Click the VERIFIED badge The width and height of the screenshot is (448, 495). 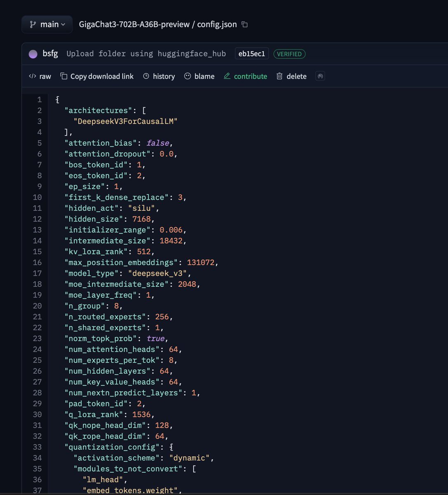[x=289, y=54]
